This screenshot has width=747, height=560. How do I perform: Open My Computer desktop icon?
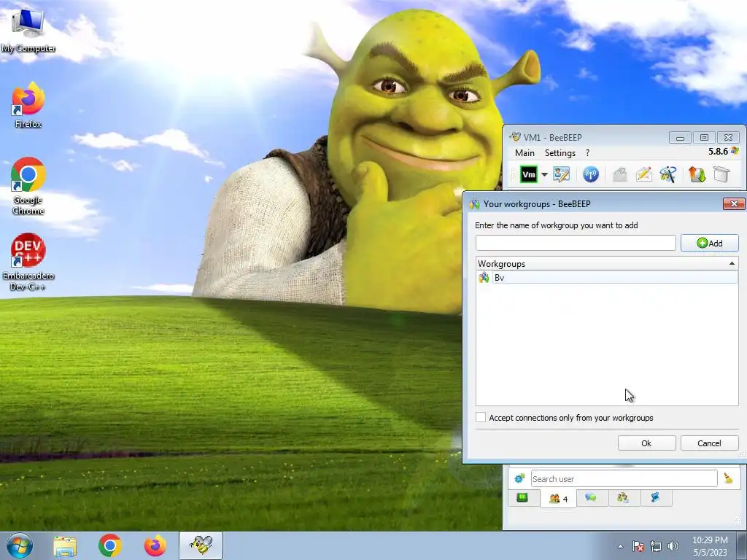click(28, 31)
